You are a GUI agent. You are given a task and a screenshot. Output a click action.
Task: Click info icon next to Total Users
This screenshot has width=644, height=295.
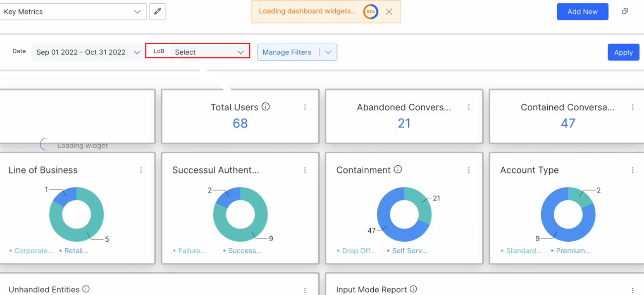pos(266,107)
